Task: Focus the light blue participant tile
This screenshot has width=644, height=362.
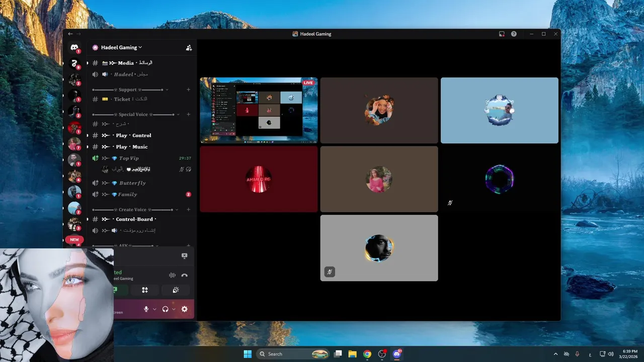Action: click(500, 110)
